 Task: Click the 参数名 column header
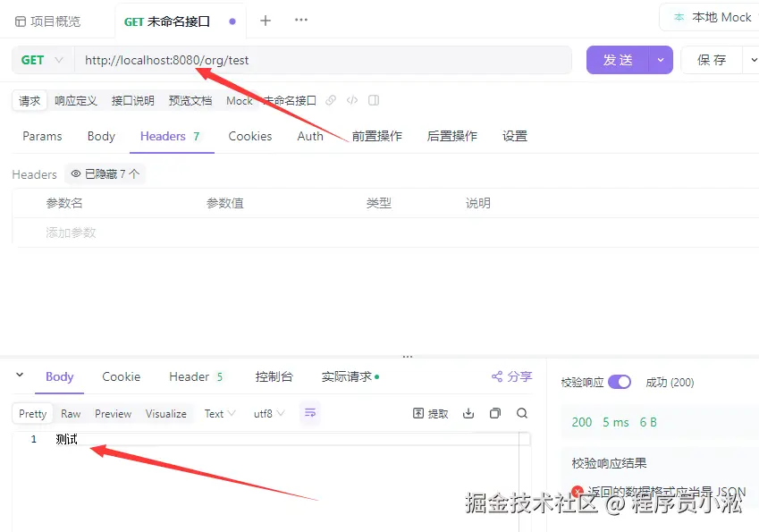click(64, 203)
